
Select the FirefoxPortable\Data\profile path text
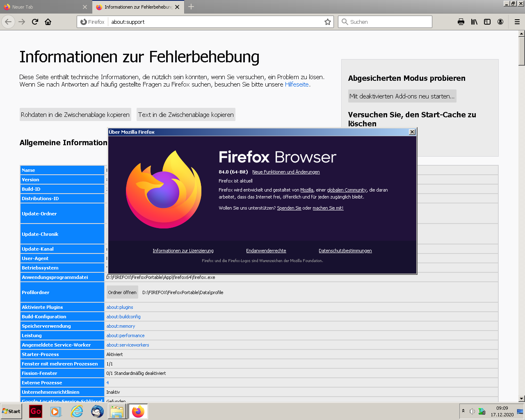coord(183,292)
